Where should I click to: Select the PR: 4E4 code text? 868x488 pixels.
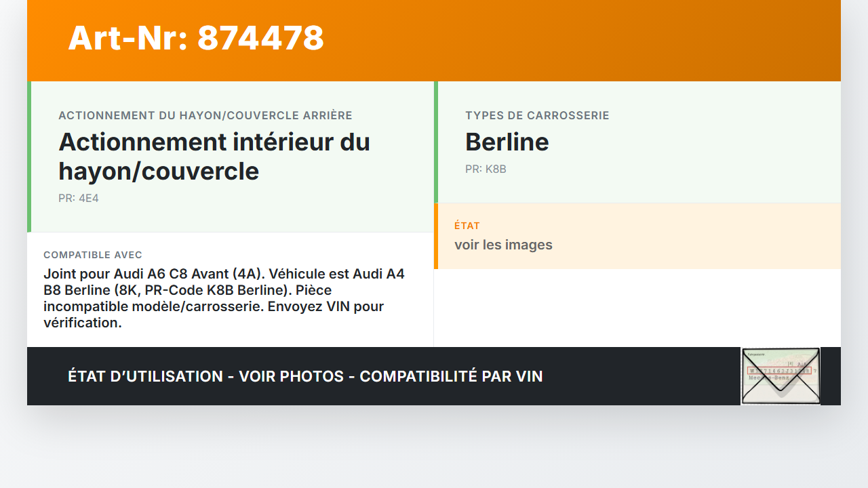[x=79, y=199]
